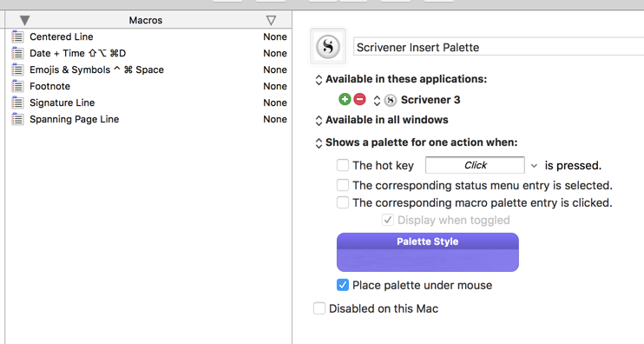
Task: Toggle the Display when toggled checkbox
Action: click(388, 220)
